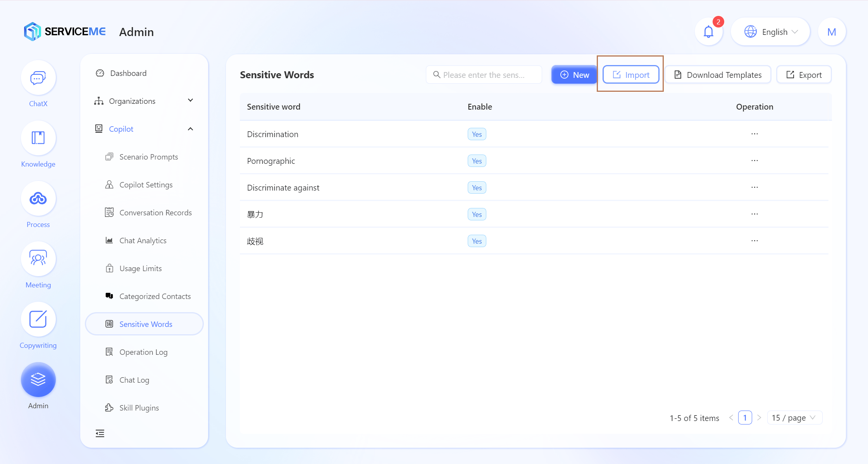The width and height of the screenshot is (868, 464).
Task: Open the Knowledge module icon
Action: 38,138
